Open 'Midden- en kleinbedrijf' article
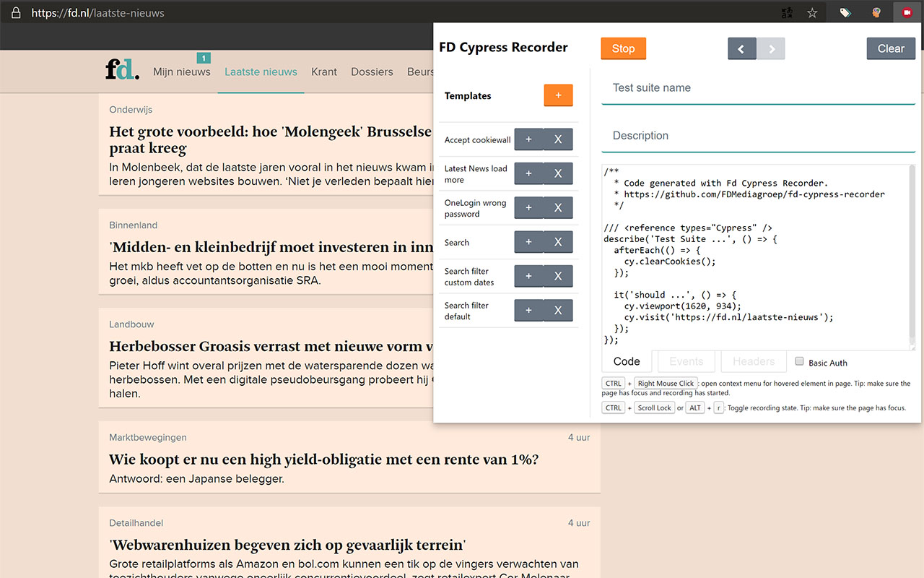The height and width of the screenshot is (578, 924). pos(271,247)
